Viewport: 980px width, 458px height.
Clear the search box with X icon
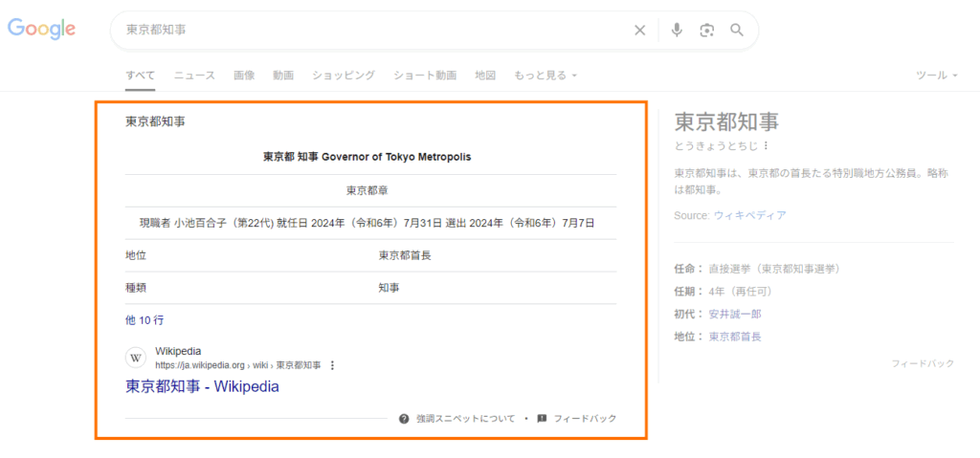(x=640, y=30)
